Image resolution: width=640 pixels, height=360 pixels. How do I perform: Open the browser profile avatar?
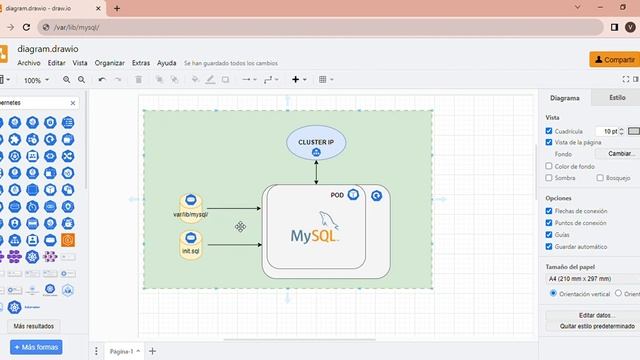point(630,27)
